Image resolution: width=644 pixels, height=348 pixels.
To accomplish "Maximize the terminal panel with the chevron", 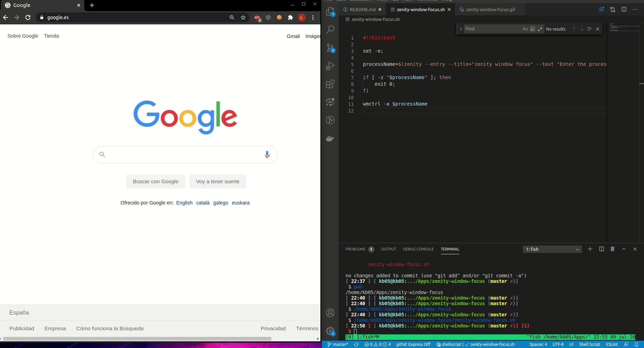I will coord(624,249).
